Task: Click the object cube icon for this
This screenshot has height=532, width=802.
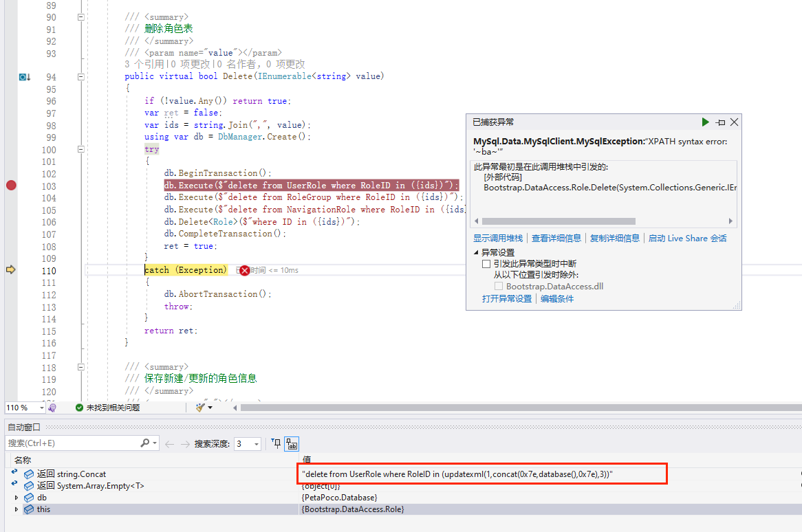Action: point(29,509)
